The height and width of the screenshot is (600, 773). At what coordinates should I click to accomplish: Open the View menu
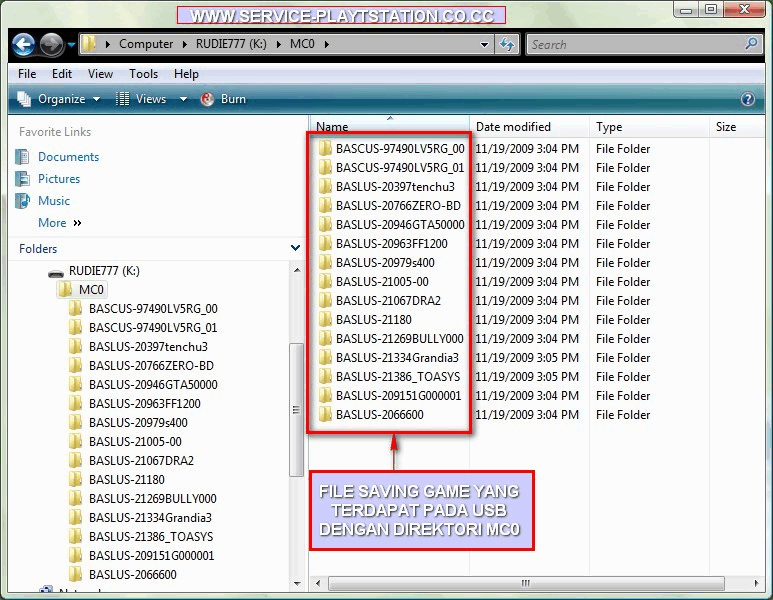pos(101,74)
